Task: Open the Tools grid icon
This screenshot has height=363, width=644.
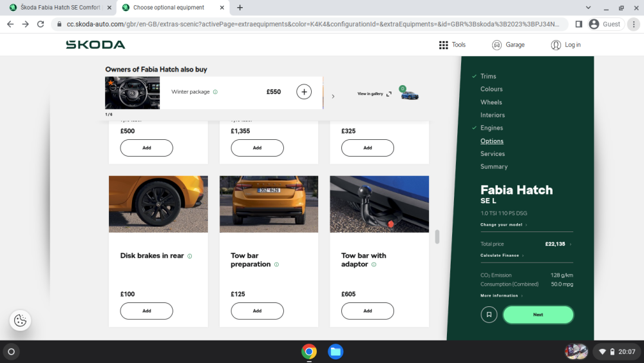Action: [x=443, y=44]
